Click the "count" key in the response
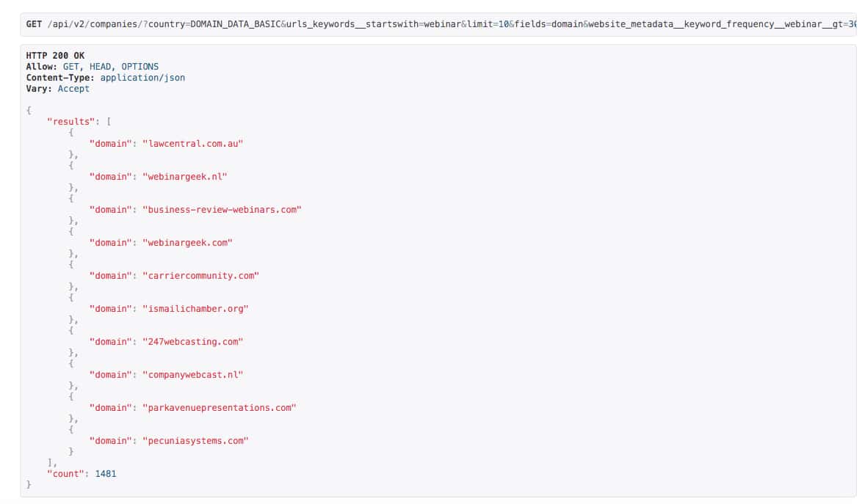Screen dimensions: 865x504 click(x=68, y=473)
